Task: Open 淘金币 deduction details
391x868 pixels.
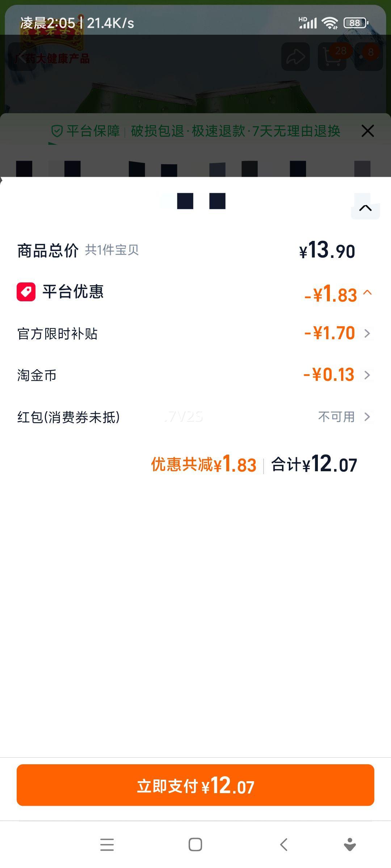Action: (367, 375)
